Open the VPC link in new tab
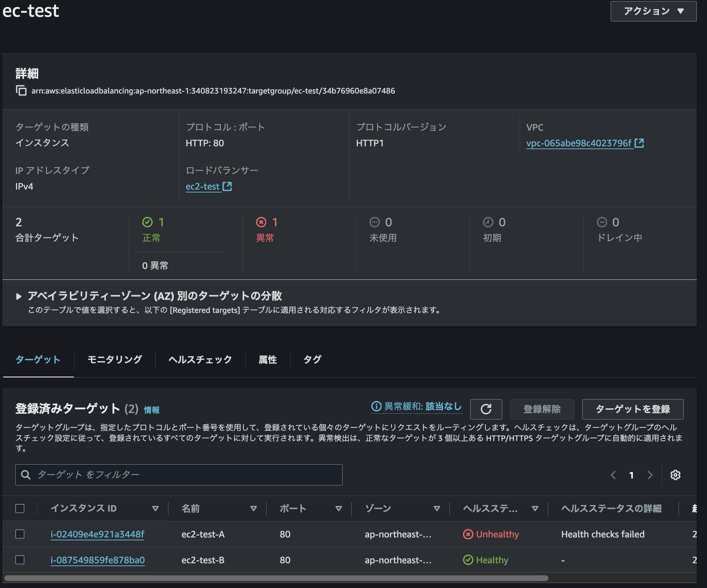707x588 pixels. tap(639, 143)
